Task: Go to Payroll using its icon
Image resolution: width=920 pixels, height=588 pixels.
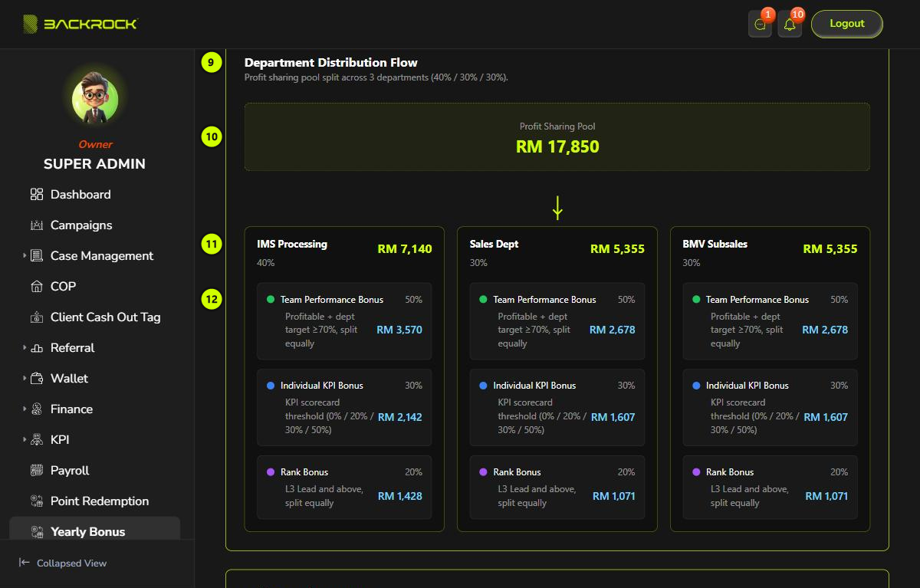Action: [36, 471]
